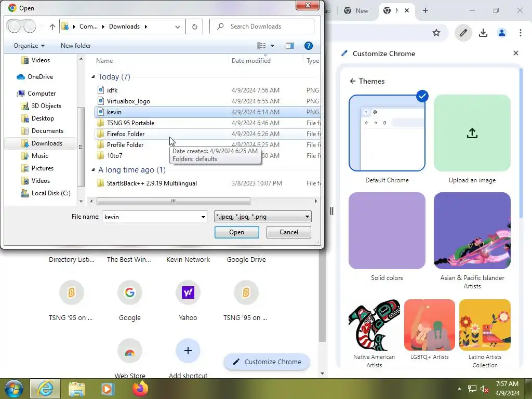Screen dimensions: 532x399
Task: Close the Customize Chrome side panel
Action: [516, 54]
